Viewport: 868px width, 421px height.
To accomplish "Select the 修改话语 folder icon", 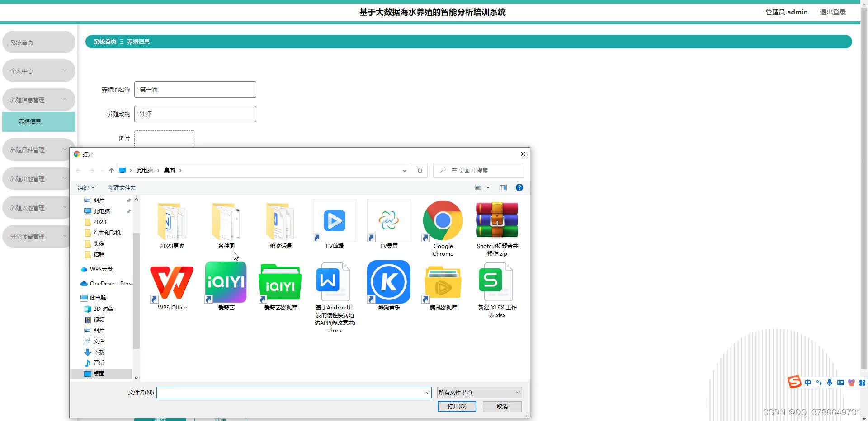I will coord(280,221).
